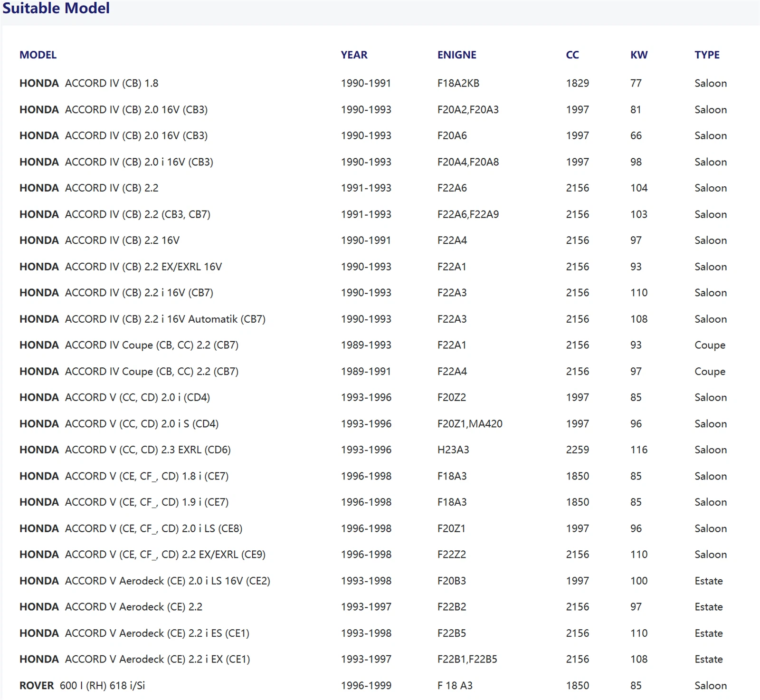Click "Coupe" in the 1989-1993 row
The height and width of the screenshot is (700, 760).
pos(710,345)
